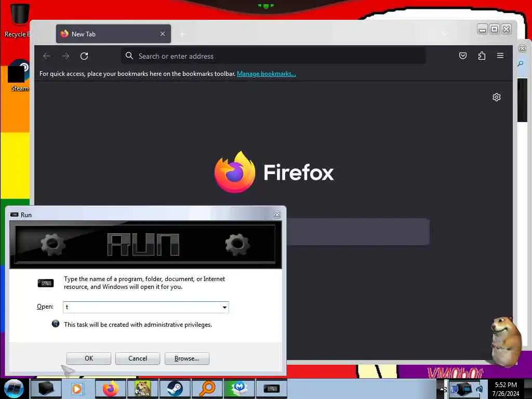This screenshot has height=399, width=532.
Task: Select the New Tab tab
Action: tap(113, 34)
